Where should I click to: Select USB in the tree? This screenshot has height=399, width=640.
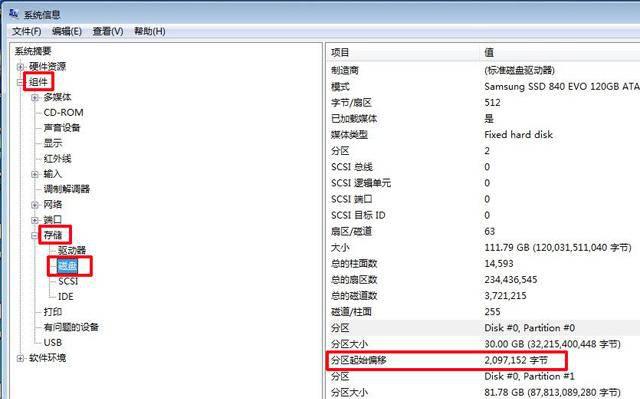(x=53, y=343)
